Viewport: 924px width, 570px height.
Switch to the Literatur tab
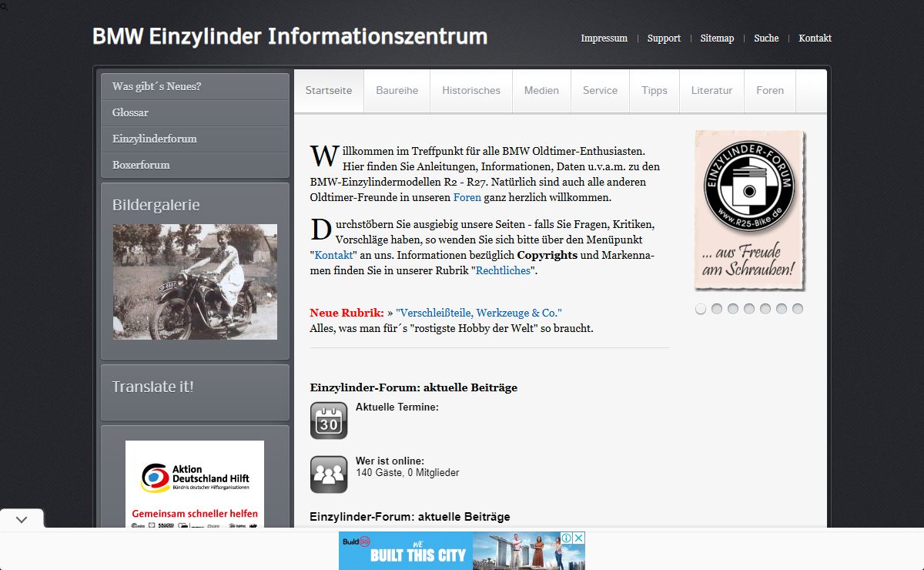coord(711,91)
